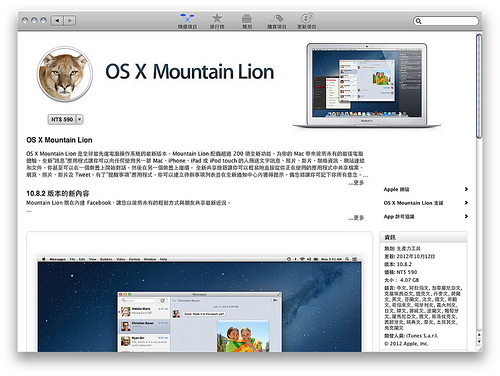Click the '10.8.2 版本的新內容' heading
The height and width of the screenshot is (376, 500).
58,193
